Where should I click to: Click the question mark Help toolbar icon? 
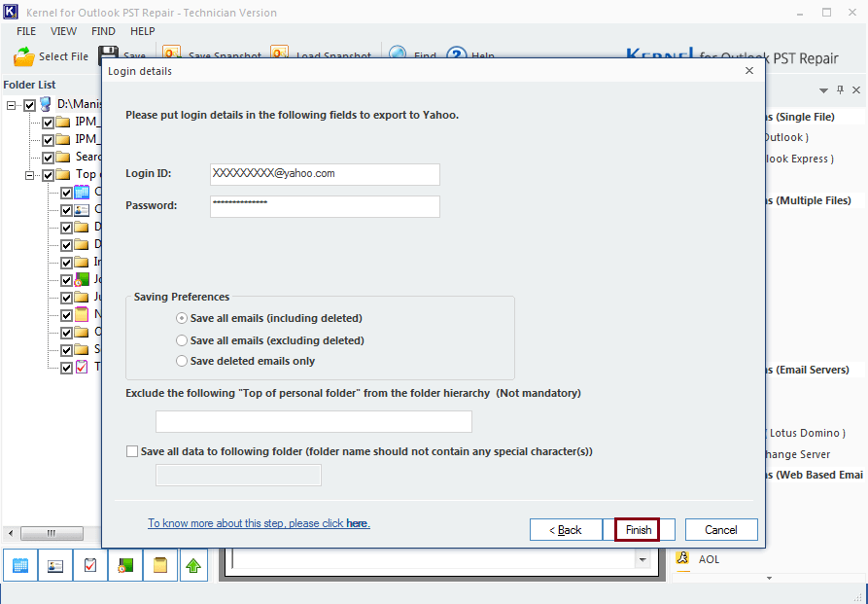tap(456, 53)
